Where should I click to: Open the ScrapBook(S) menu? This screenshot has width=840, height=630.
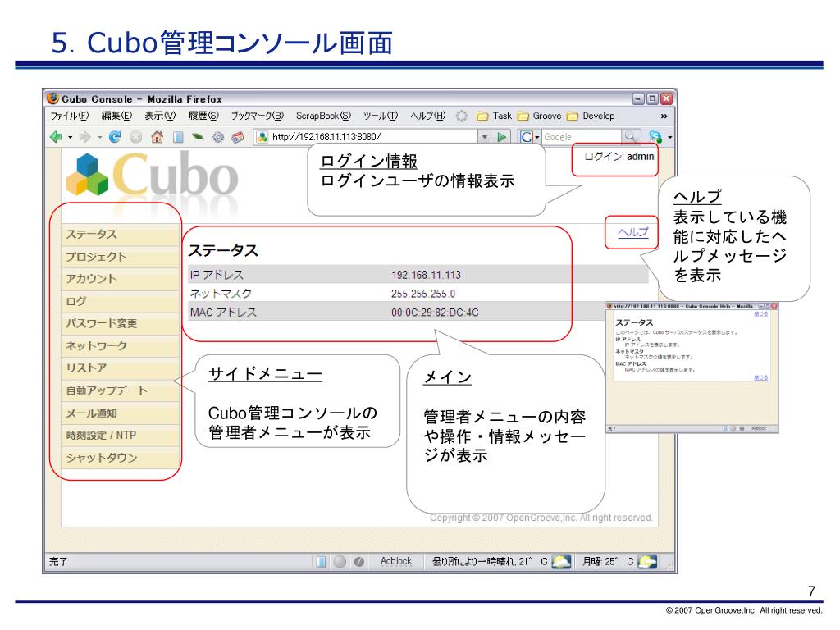(x=323, y=116)
